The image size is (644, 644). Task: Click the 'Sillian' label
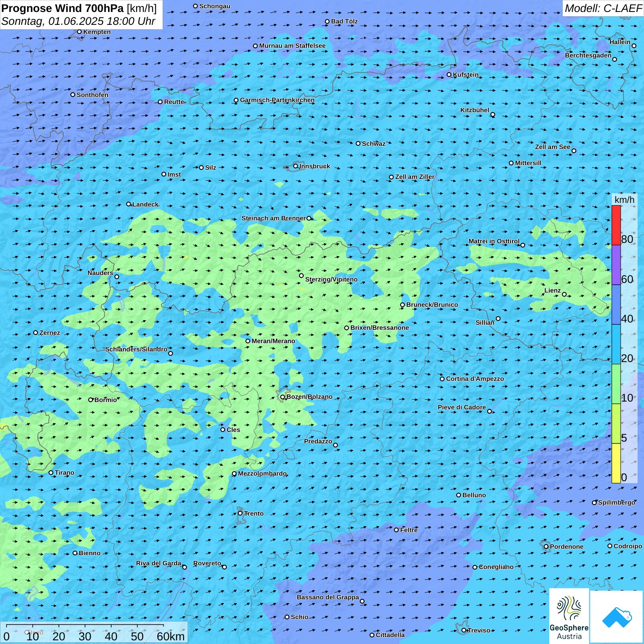pyautogui.click(x=485, y=322)
